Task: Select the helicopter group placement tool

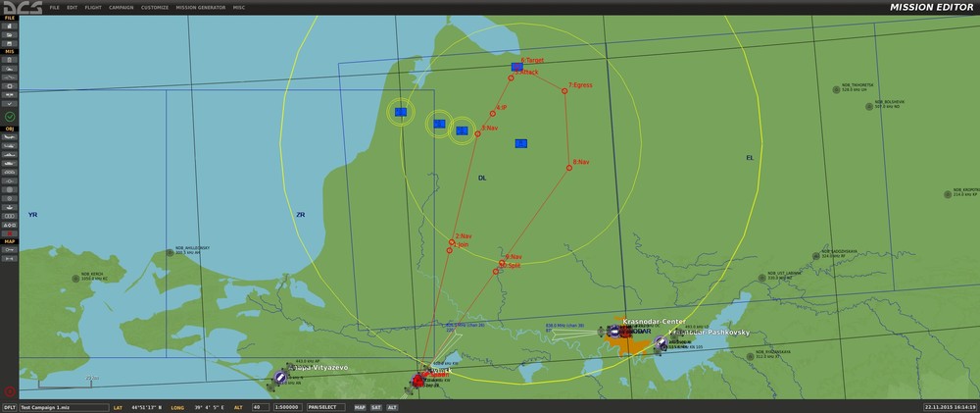Action: 10,144
